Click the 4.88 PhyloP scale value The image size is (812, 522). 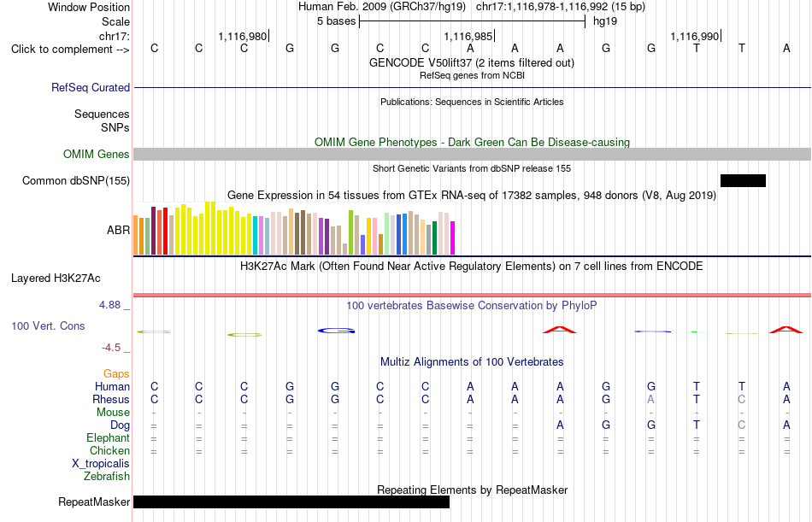pyautogui.click(x=109, y=305)
